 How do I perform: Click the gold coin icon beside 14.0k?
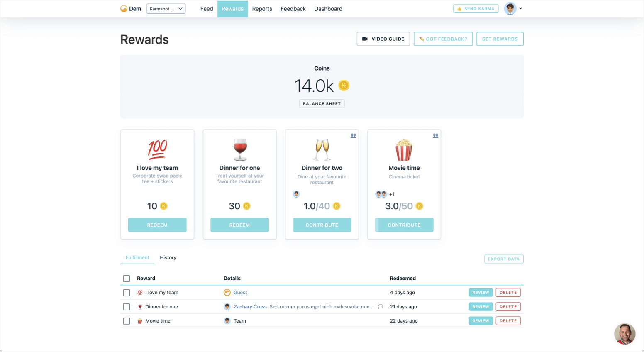(x=344, y=86)
